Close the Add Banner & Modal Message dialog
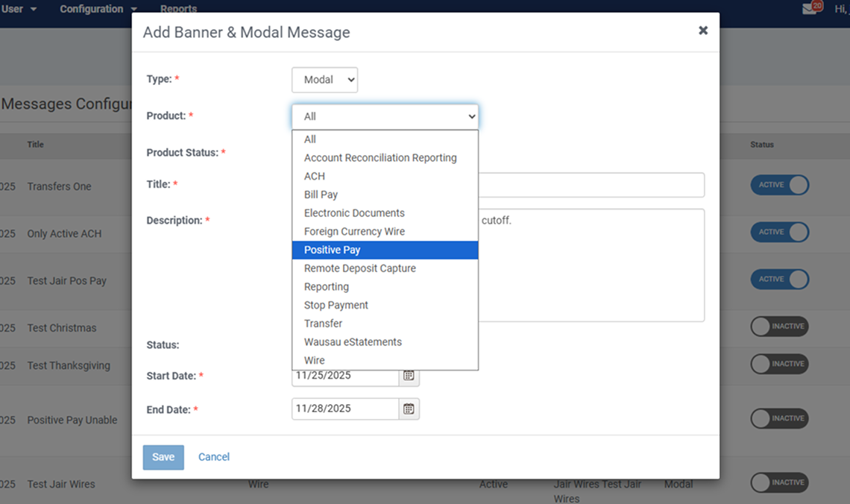Screen dimensions: 850x504 [x=702, y=31]
